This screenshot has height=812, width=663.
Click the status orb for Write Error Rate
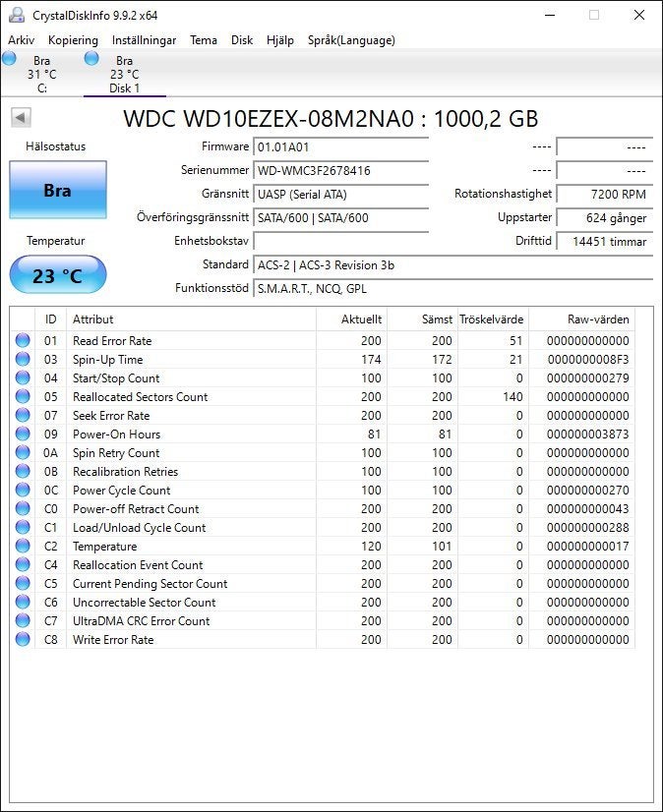(23, 639)
